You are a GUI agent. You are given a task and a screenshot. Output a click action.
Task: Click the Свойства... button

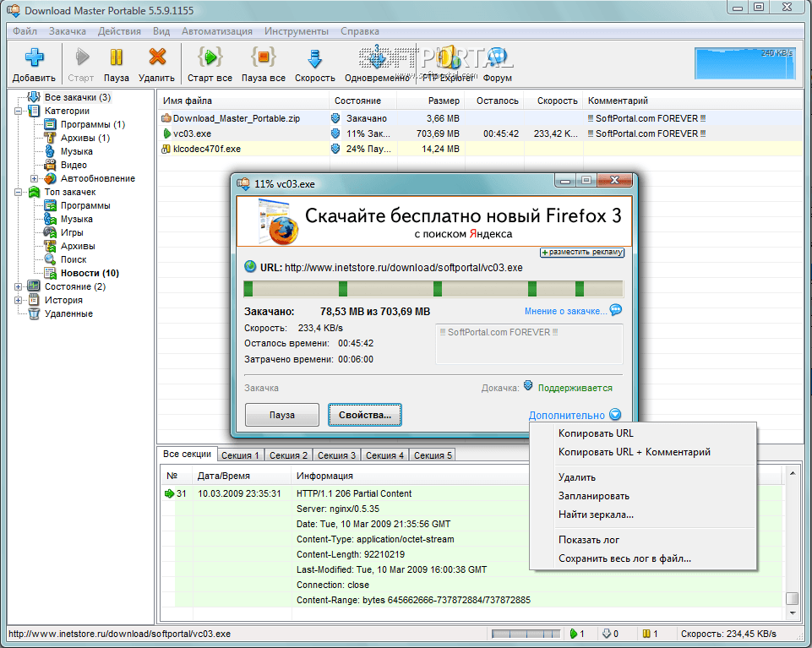click(x=364, y=415)
